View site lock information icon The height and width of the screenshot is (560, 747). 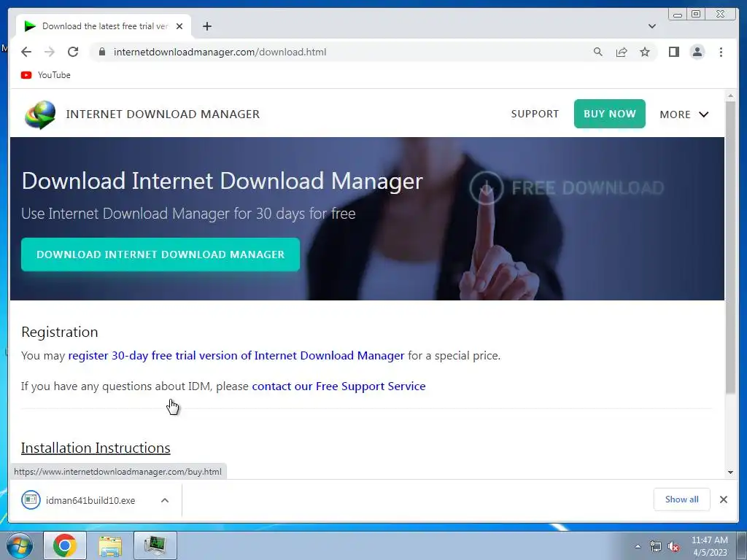coord(101,52)
